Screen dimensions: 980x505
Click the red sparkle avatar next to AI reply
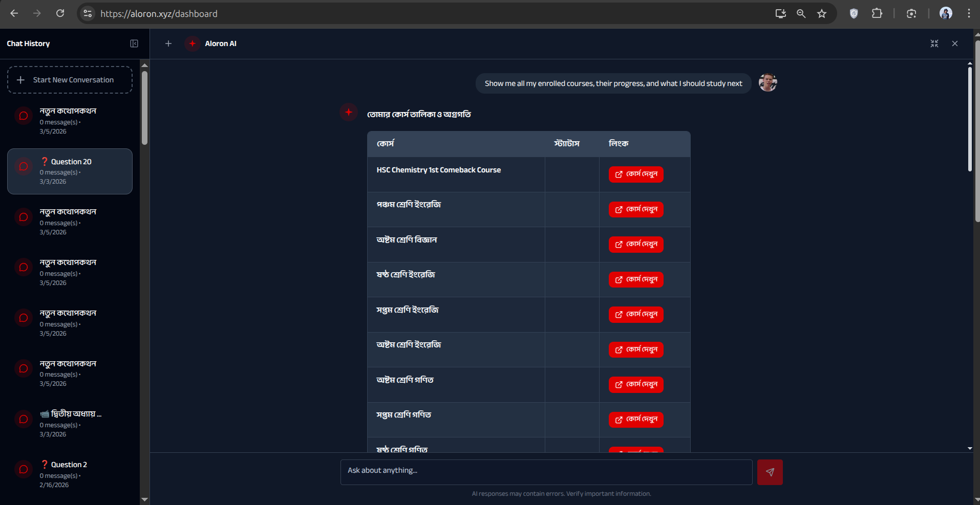(349, 112)
